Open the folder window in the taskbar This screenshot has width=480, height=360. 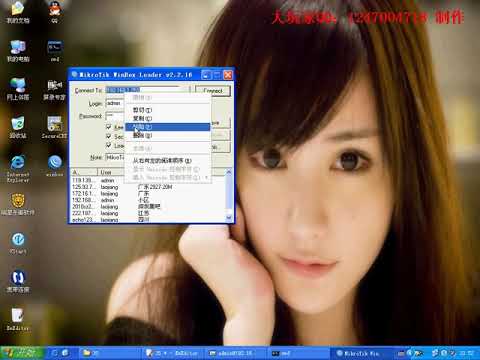(x=110, y=353)
